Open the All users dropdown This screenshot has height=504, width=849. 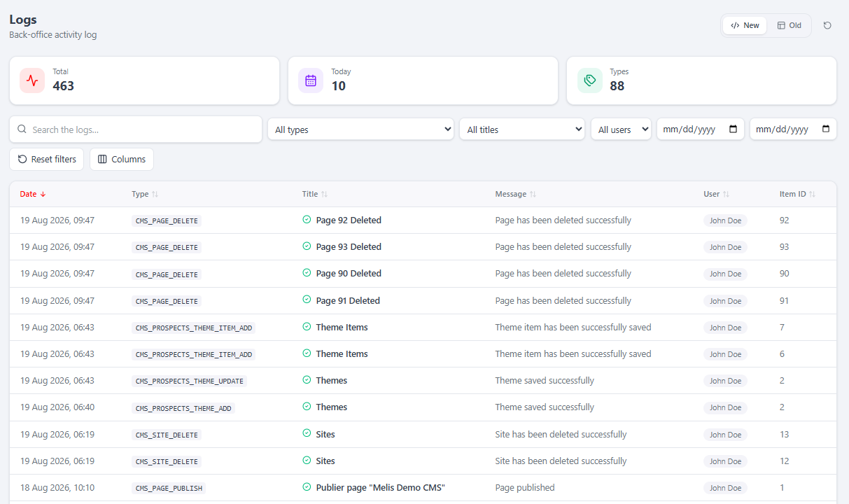(x=621, y=129)
